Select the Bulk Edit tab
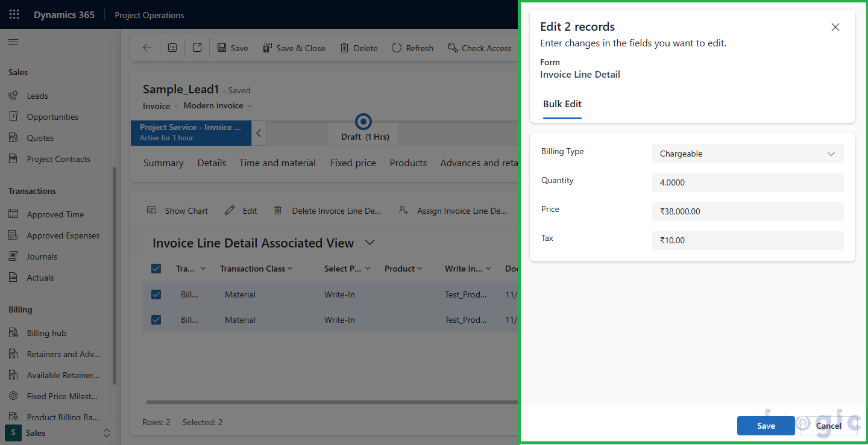The height and width of the screenshot is (445, 868). click(x=562, y=104)
